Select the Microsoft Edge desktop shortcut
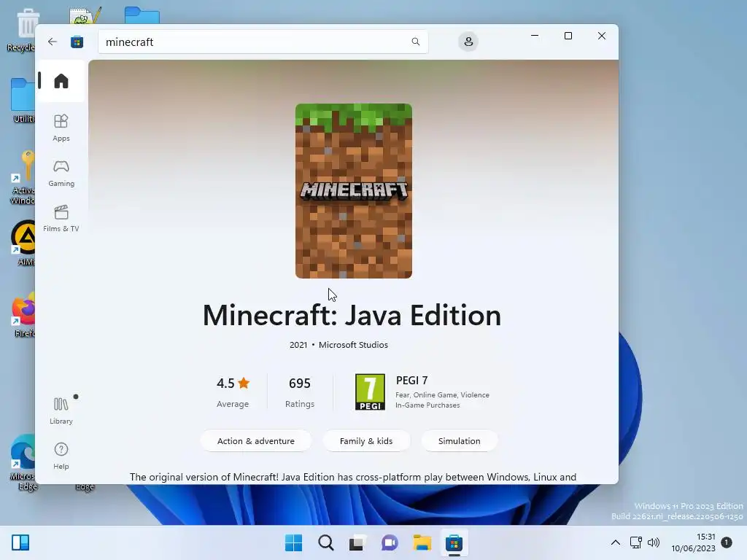 [23, 463]
